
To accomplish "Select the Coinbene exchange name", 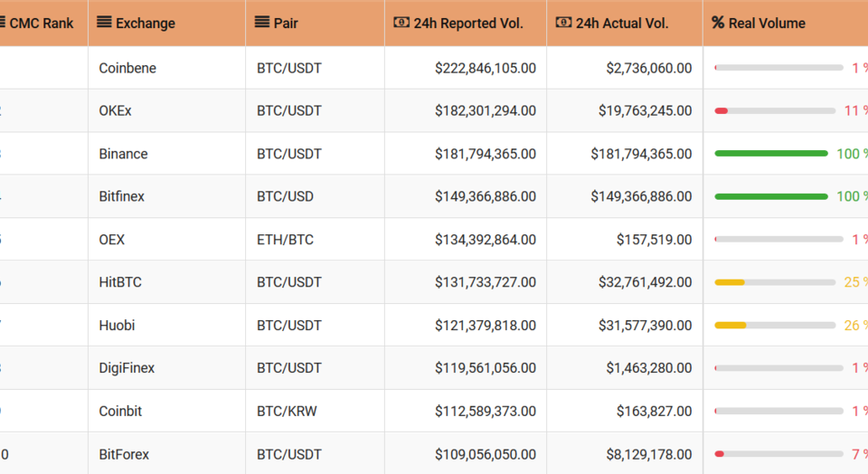I will pyautogui.click(x=127, y=68).
